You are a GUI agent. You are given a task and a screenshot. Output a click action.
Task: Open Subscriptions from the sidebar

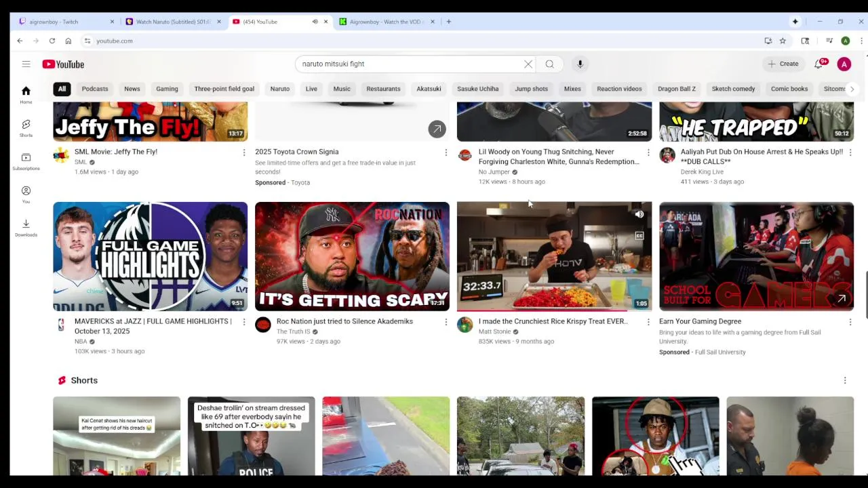click(26, 161)
